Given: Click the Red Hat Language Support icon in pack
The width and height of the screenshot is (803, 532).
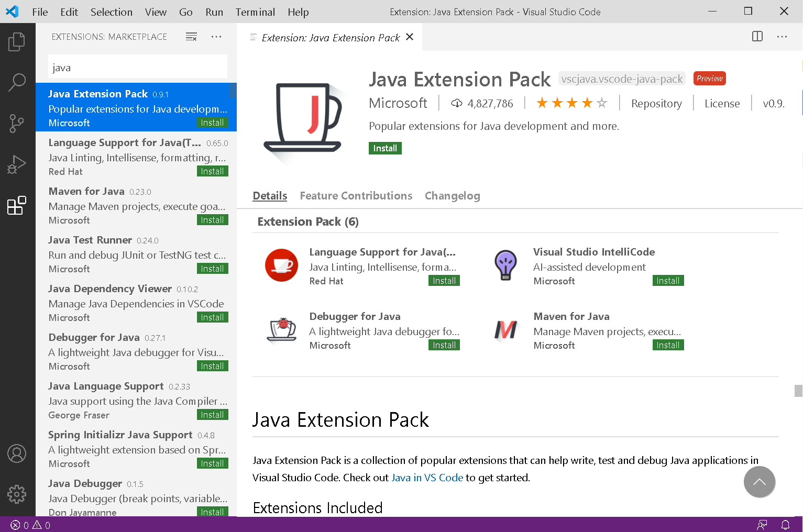Looking at the screenshot, I should (x=281, y=265).
